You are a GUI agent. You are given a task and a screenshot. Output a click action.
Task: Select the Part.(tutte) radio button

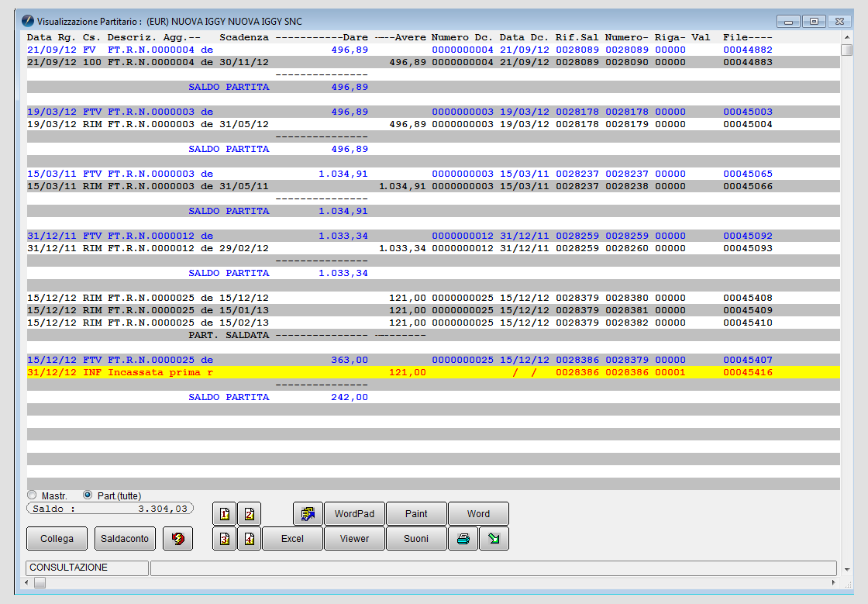click(x=88, y=495)
